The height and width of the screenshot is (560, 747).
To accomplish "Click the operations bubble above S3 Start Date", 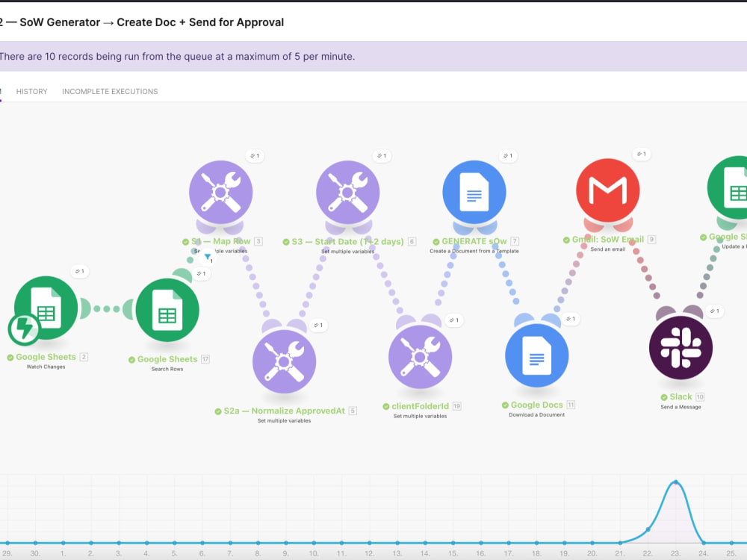I will (382, 156).
